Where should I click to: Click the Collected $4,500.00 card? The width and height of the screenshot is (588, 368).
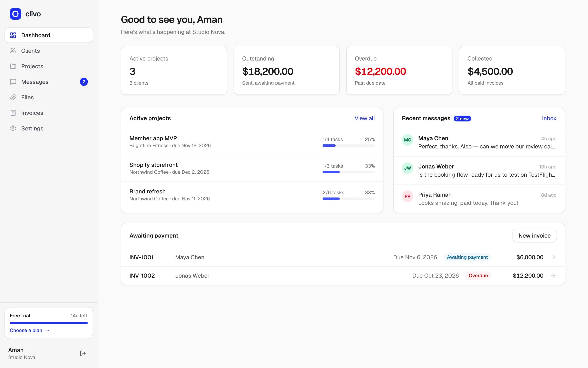click(512, 70)
